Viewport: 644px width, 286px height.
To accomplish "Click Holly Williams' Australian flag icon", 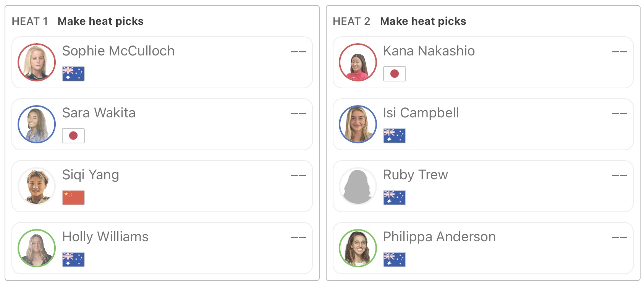I will click(73, 260).
